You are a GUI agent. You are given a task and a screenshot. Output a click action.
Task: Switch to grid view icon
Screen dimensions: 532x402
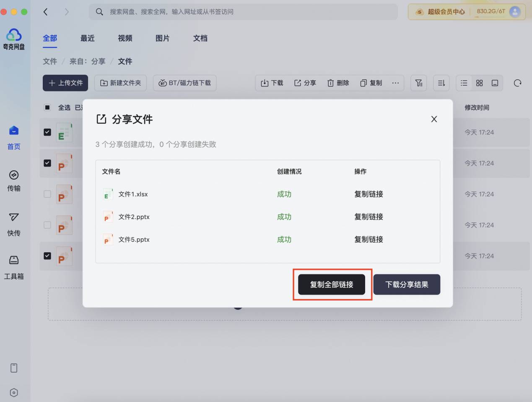point(479,83)
